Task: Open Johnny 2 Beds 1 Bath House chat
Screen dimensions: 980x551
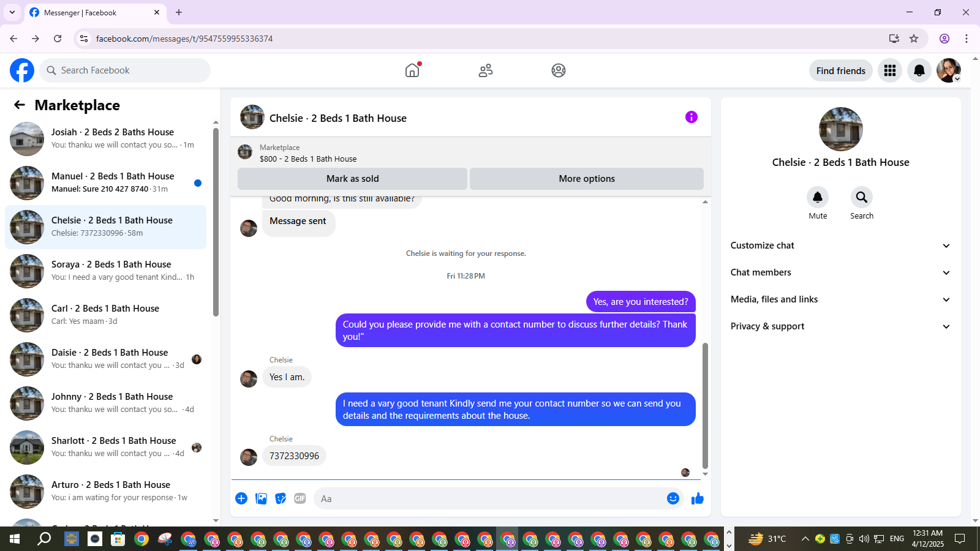Action: (106, 403)
